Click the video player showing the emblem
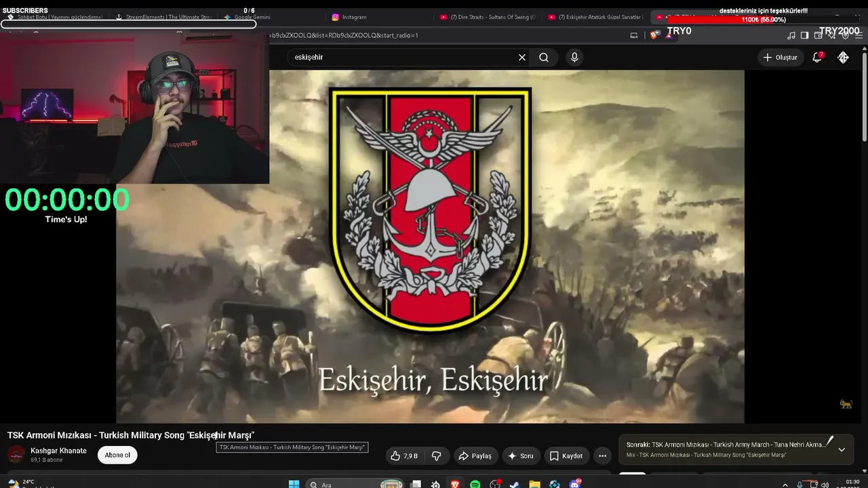 tap(430, 247)
